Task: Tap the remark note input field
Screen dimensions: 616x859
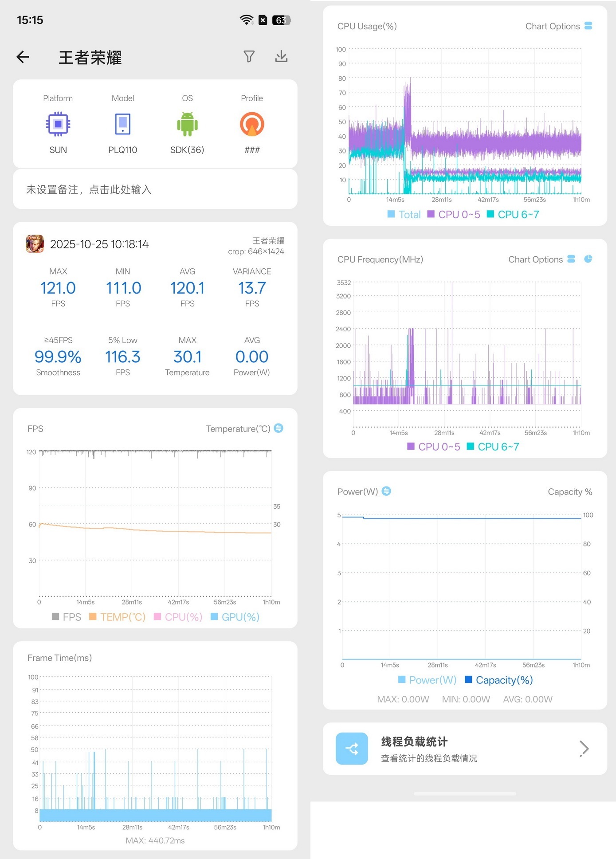Action: click(155, 190)
